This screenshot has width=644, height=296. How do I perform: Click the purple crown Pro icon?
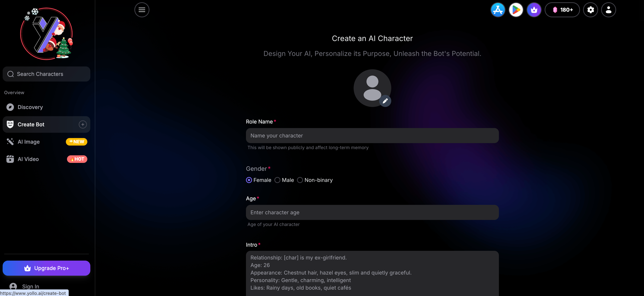pos(534,10)
